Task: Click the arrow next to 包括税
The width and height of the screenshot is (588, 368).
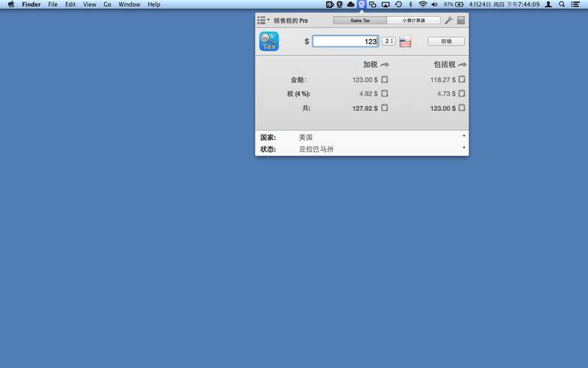Action: pyautogui.click(x=462, y=65)
